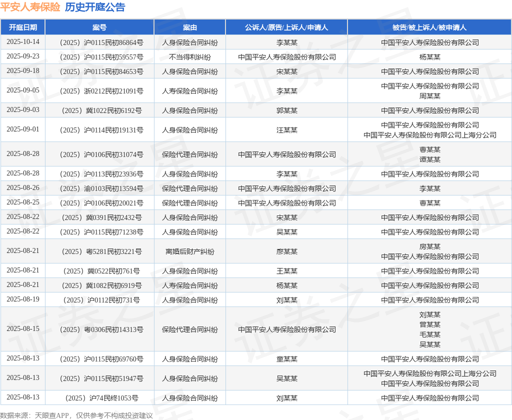The width and height of the screenshot is (512, 420).
Task: Click the 公诉人/原告/上诉人/申请人 header
Action: pyautogui.click(x=286, y=27)
